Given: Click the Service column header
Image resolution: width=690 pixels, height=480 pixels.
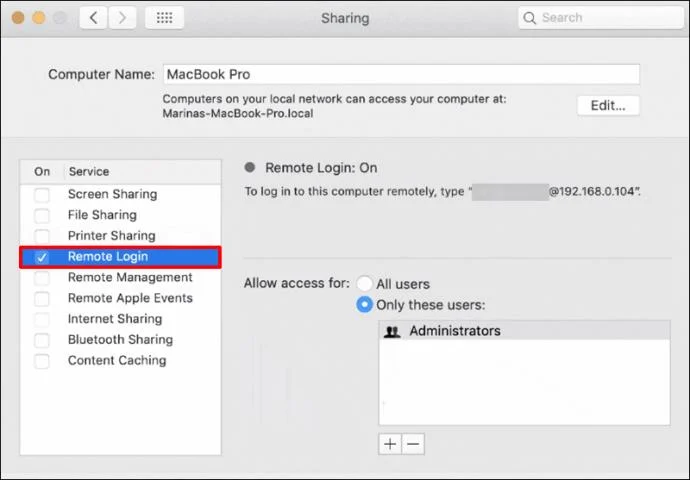Looking at the screenshot, I should tap(89, 172).
